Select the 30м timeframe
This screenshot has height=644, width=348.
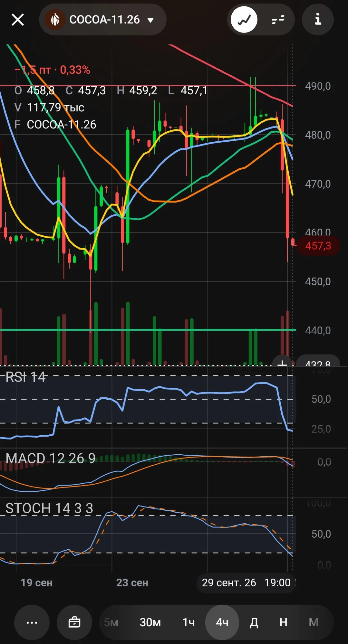[x=150, y=622]
